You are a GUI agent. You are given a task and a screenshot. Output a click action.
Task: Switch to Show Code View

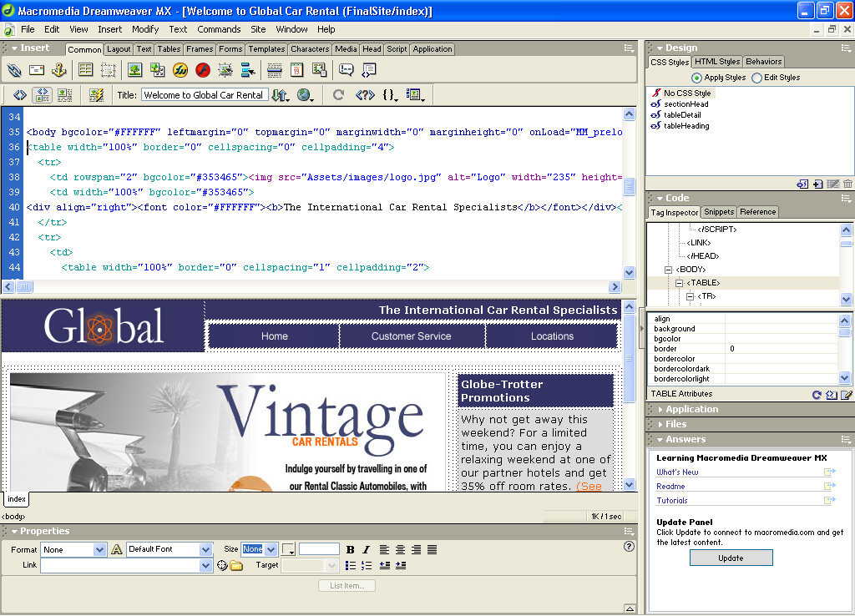(x=20, y=95)
